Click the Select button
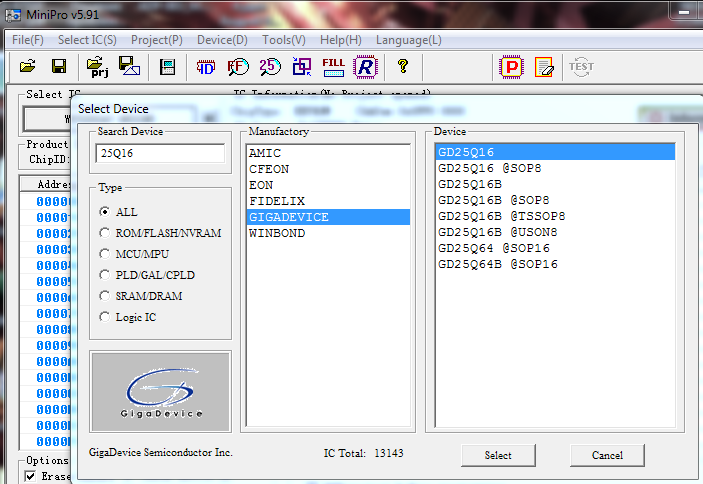The width and height of the screenshot is (703, 484). (x=498, y=455)
